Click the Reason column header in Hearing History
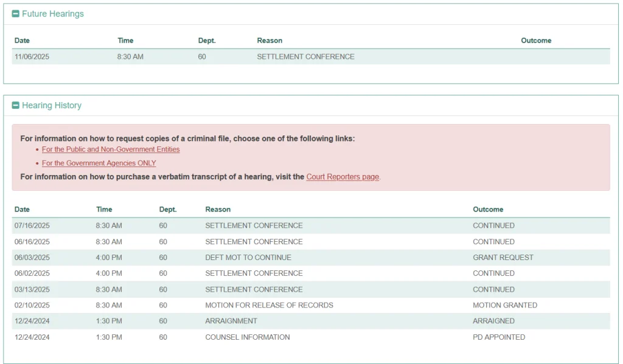The height and width of the screenshot is (364, 623). coord(218,210)
